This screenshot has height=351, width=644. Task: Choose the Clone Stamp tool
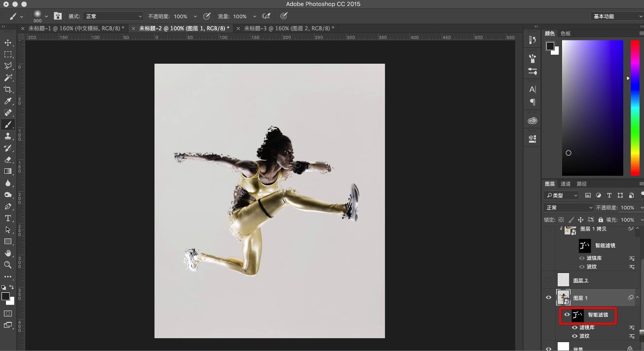pyautogui.click(x=8, y=136)
